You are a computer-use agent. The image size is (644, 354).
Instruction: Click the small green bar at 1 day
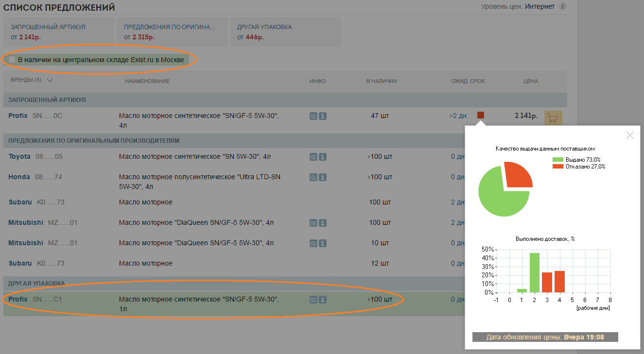pos(522,290)
